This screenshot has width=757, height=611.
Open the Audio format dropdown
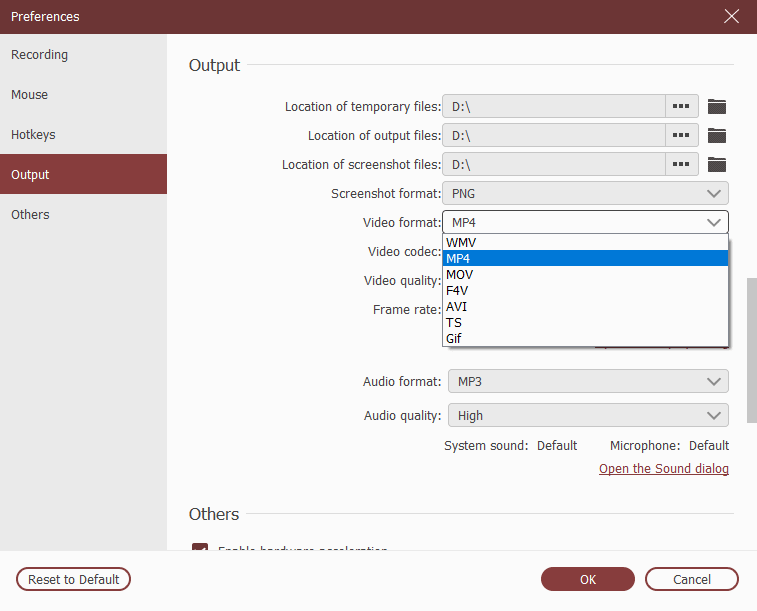tap(588, 381)
